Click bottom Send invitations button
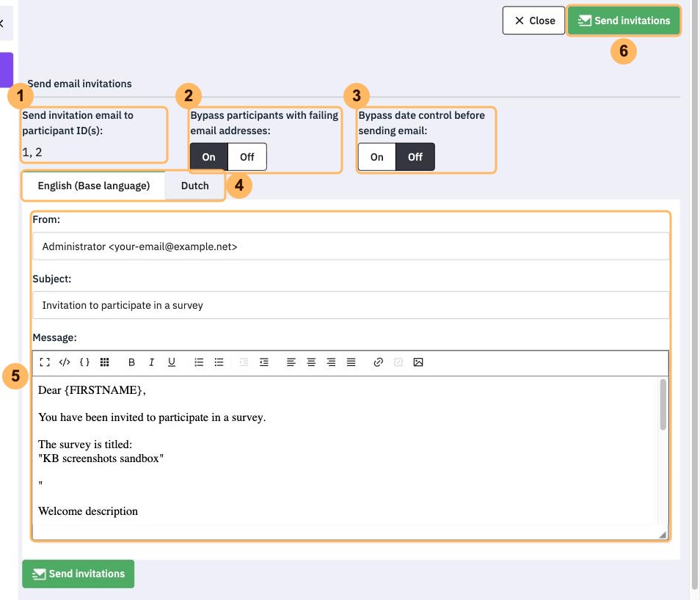The image size is (700, 600). click(78, 574)
